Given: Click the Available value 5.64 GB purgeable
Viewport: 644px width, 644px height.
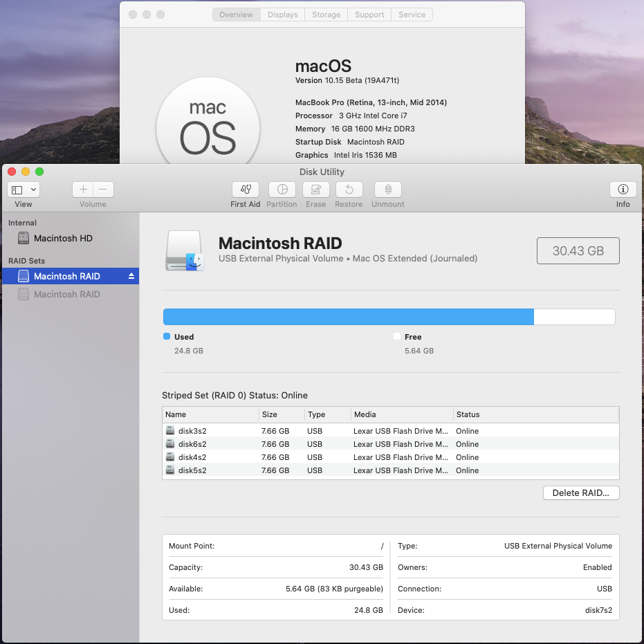Looking at the screenshot, I should pyautogui.click(x=334, y=589).
